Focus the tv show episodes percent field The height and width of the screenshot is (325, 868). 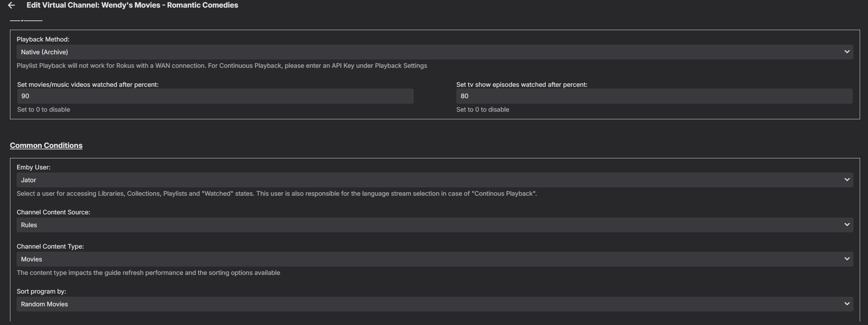coord(654,96)
